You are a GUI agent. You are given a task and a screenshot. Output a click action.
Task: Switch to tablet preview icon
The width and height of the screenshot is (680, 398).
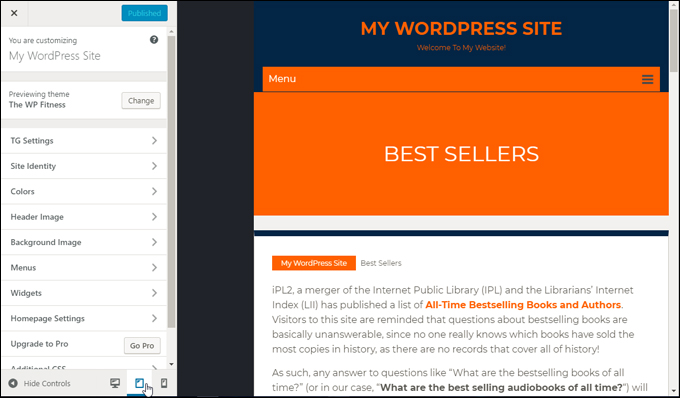(x=139, y=383)
